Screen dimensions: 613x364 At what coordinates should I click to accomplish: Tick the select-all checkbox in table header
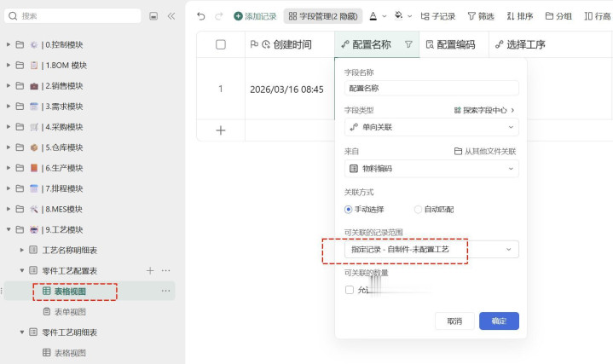tap(221, 44)
